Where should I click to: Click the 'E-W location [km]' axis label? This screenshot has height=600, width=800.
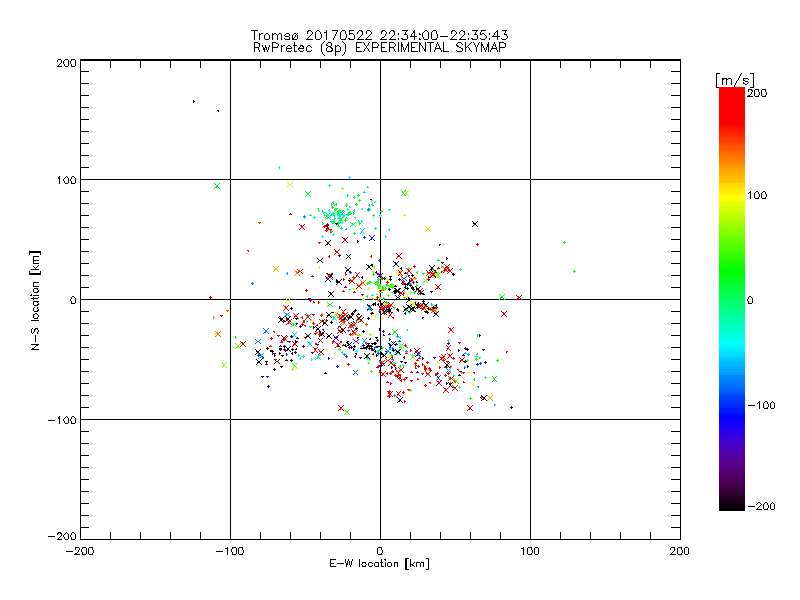(x=380, y=564)
